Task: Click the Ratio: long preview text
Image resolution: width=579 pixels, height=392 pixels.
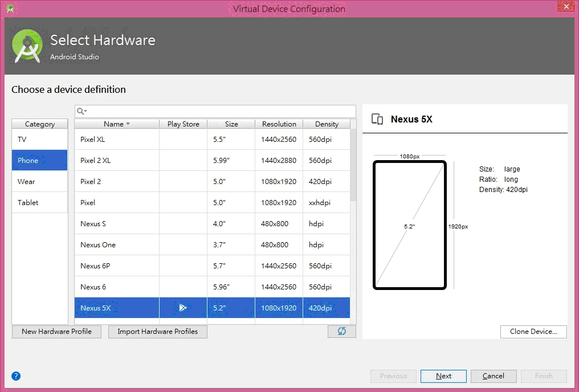Action: [x=499, y=179]
